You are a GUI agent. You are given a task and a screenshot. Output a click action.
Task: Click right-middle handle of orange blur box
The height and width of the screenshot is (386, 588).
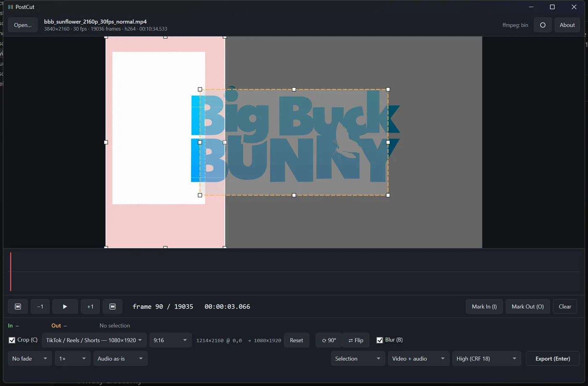pyautogui.click(x=388, y=142)
